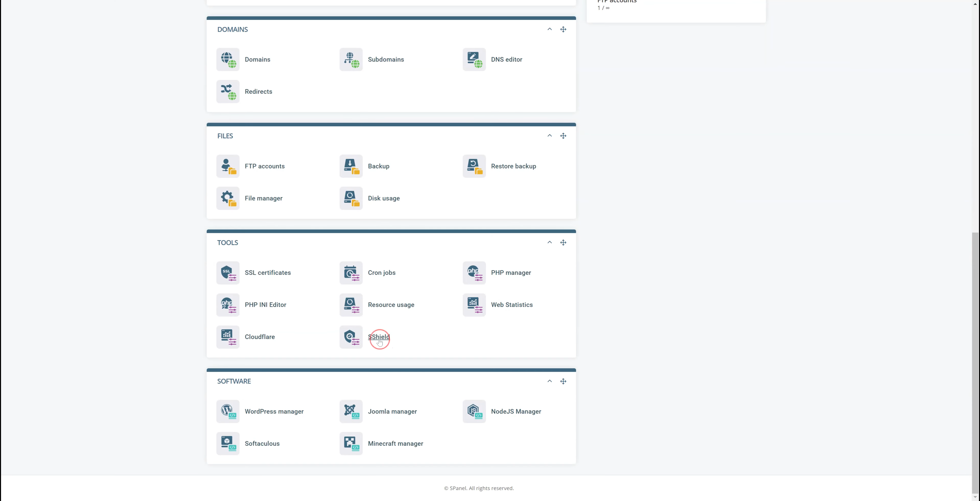Click the Web Statistics link text
This screenshot has height=501, width=980.
click(x=512, y=304)
